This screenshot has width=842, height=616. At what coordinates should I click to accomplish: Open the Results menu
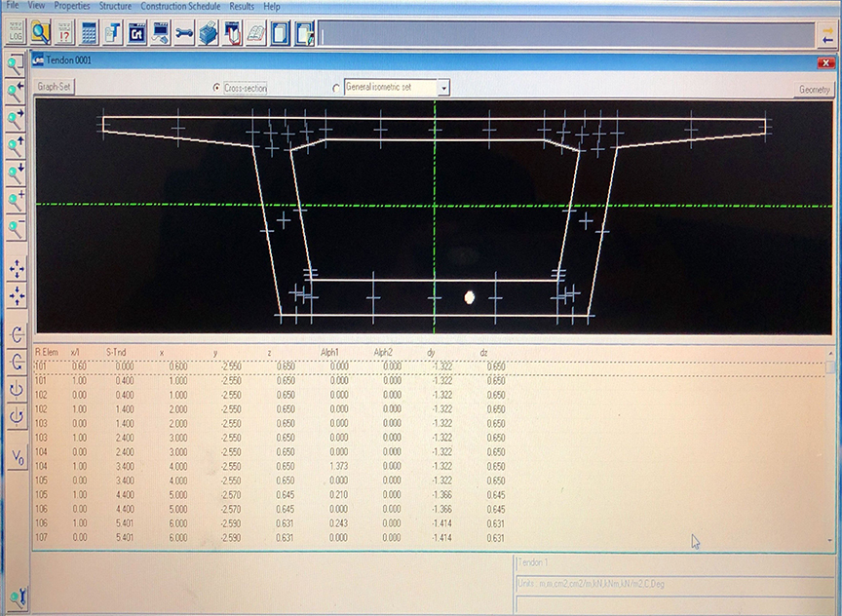pos(242,6)
